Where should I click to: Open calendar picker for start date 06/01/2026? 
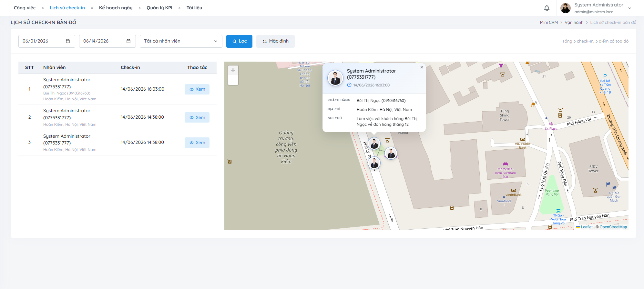click(x=68, y=41)
